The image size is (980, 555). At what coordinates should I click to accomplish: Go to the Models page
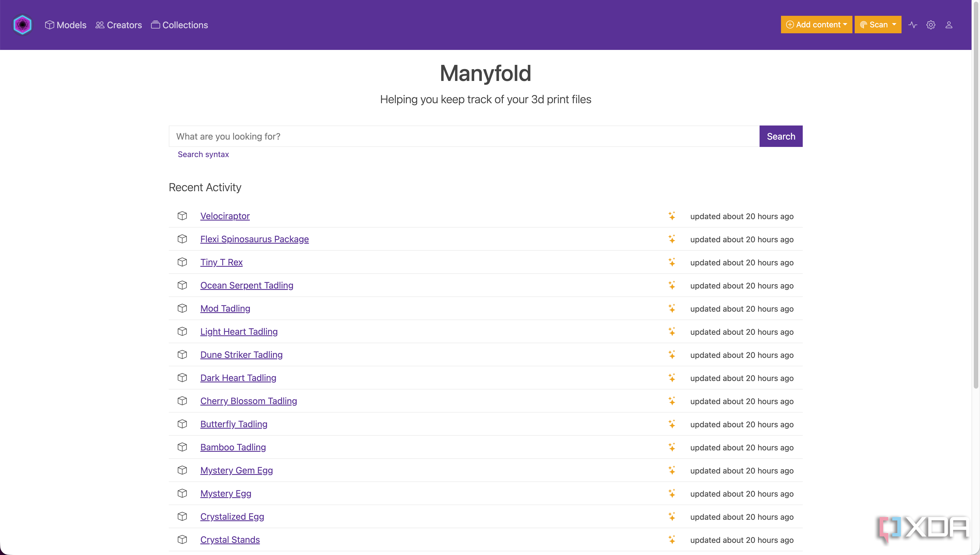coord(65,25)
